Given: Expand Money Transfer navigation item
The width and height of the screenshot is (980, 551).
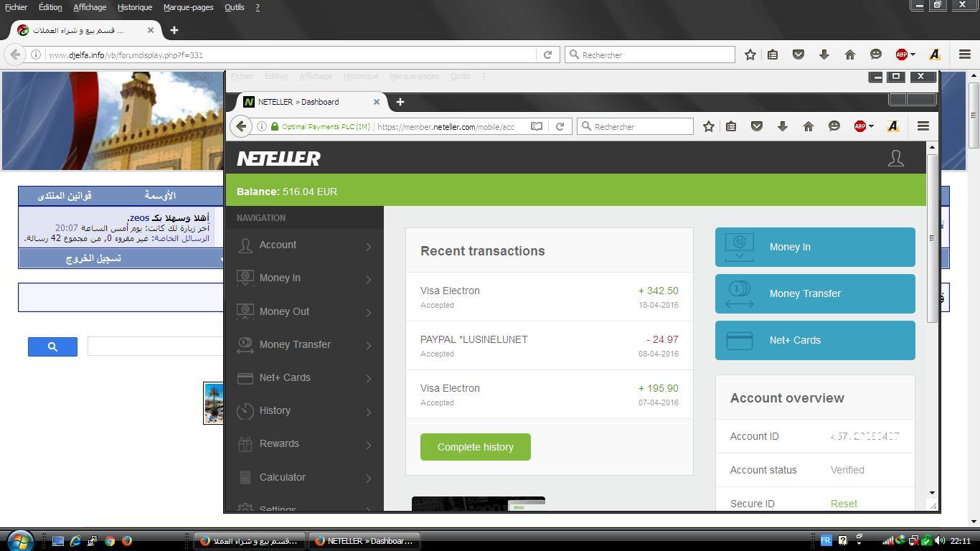Looking at the screenshot, I should point(304,344).
